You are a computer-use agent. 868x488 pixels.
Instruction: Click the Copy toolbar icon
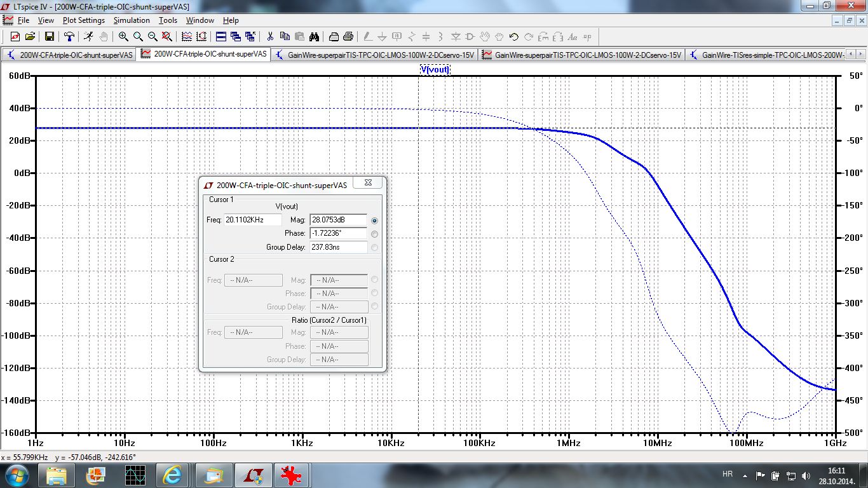(x=285, y=36)
